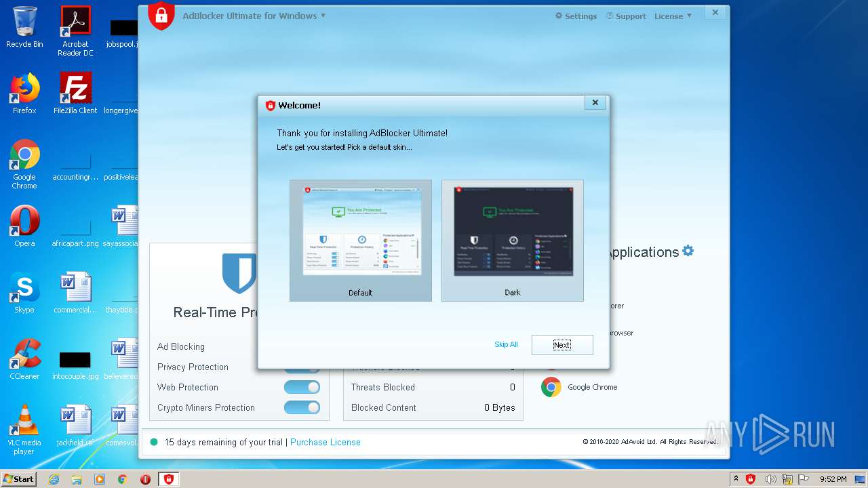
Task: Open Windows Media Player taskbar icon
Action: tap(100, 479)
